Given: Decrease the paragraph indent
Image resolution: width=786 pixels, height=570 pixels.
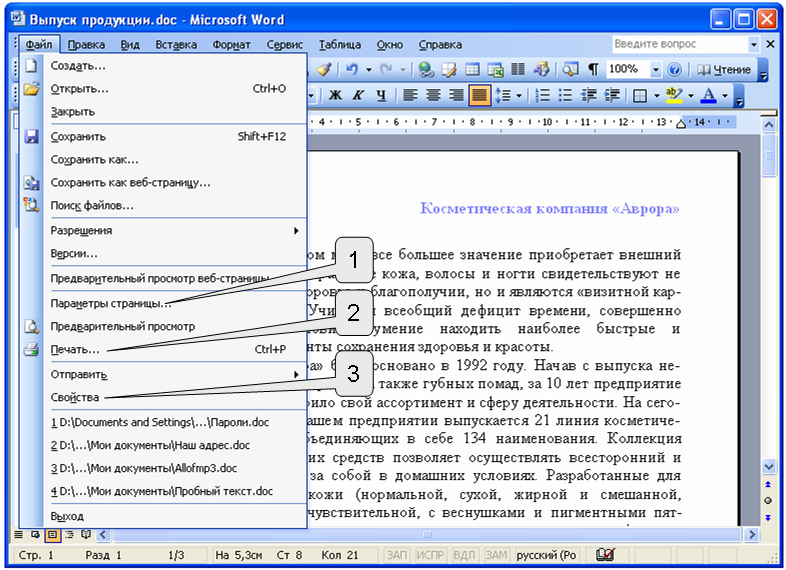Looking at the screenshot, I should [x=588, y=95].
